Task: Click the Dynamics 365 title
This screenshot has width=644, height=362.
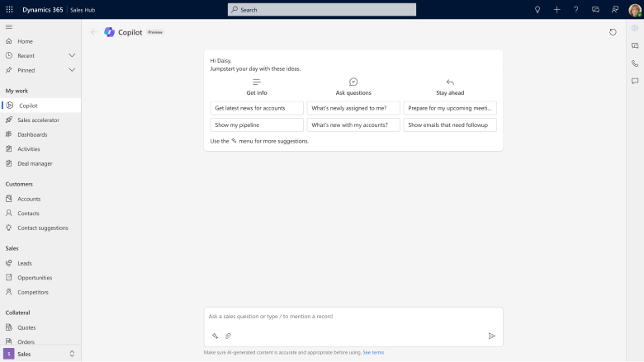Action: [43, 9]
